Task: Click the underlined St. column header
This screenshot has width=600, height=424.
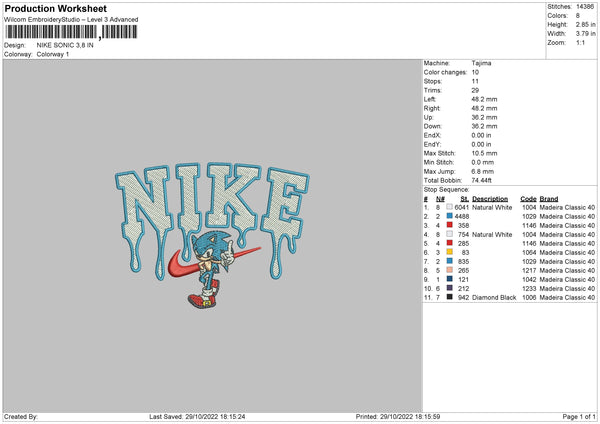Action: (x=464, y=199)
